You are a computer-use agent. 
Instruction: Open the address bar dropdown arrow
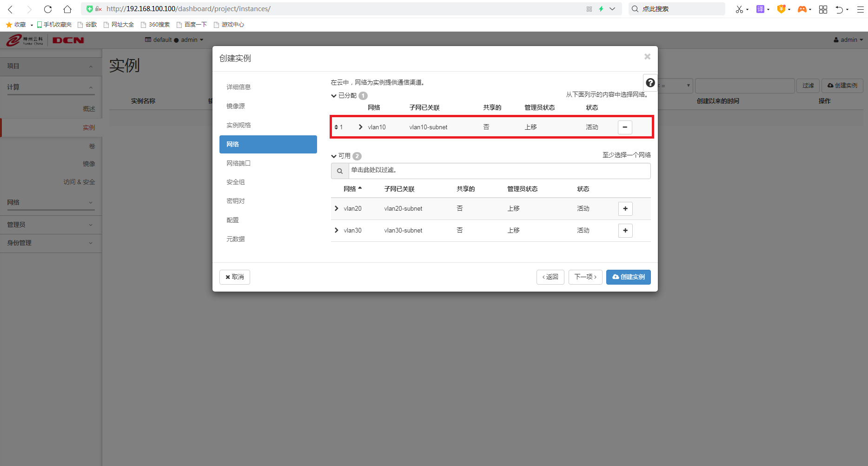click(x=612, y=9)
